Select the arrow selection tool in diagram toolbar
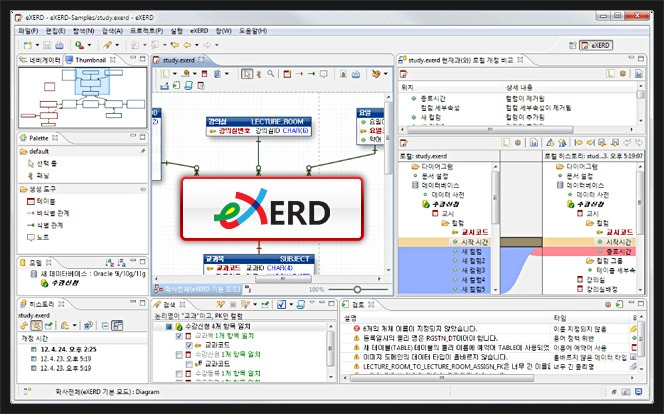The image size is (664, 414). pos(246,74)
